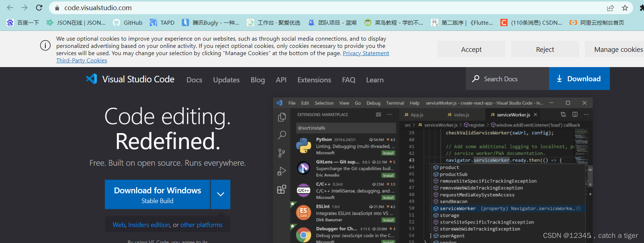Open the JSON在线 bookmark

pyautogui.click(x=76, y=22)
